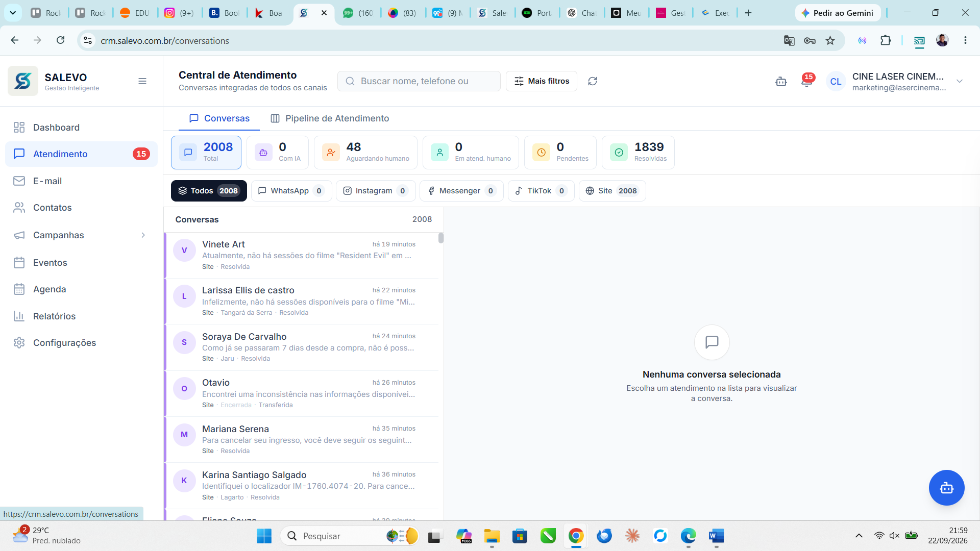The width and height of the screenshot is (980, 551).
Task: Select the Aguardando humano stat card
Action: pos(365,153)
